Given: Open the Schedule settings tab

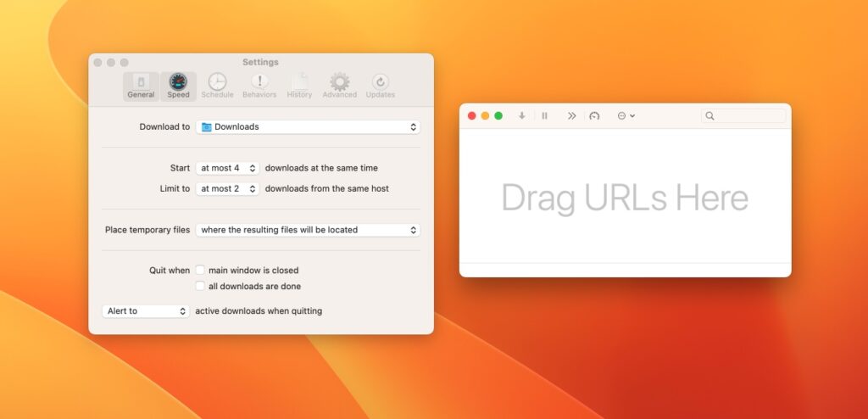Looking at the screenshot, I should pyautogui.click(x=217, y=87).
